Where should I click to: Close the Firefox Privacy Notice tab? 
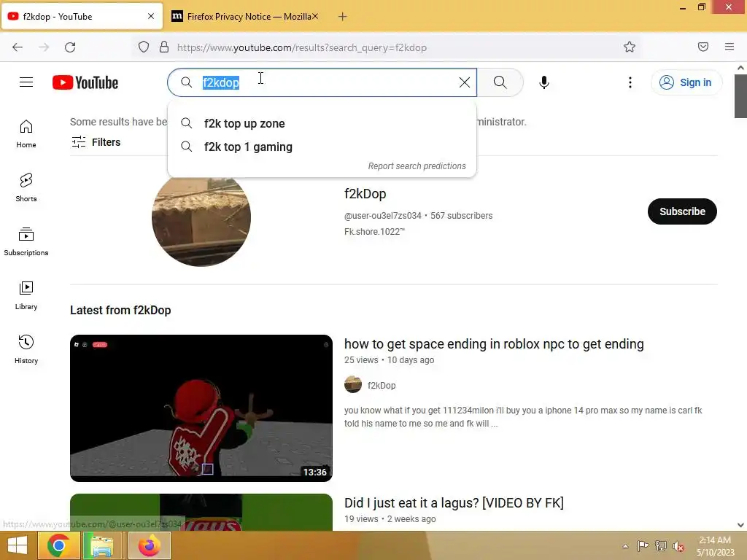click(x=315, y=16)
